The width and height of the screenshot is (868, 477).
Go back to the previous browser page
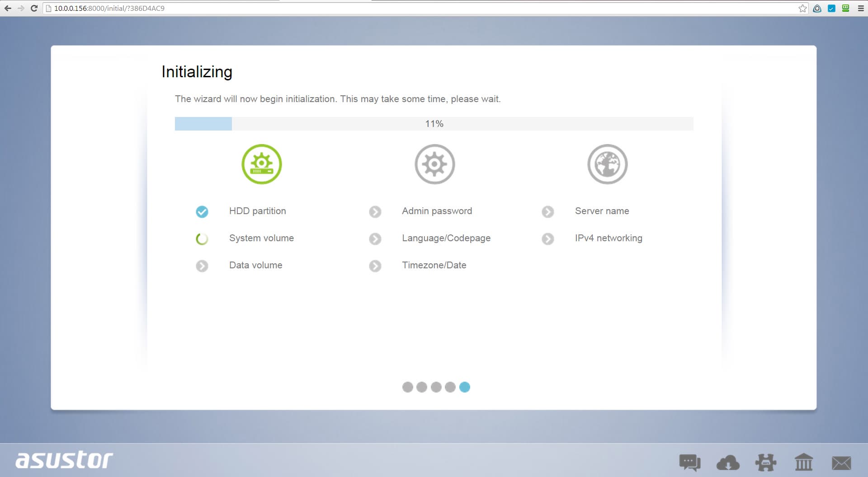(8, 8)
